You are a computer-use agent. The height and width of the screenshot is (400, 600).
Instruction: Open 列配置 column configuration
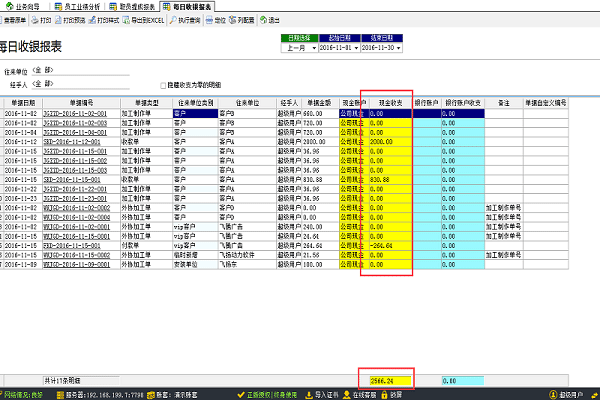pyautogui.click(x=245, y=19)
